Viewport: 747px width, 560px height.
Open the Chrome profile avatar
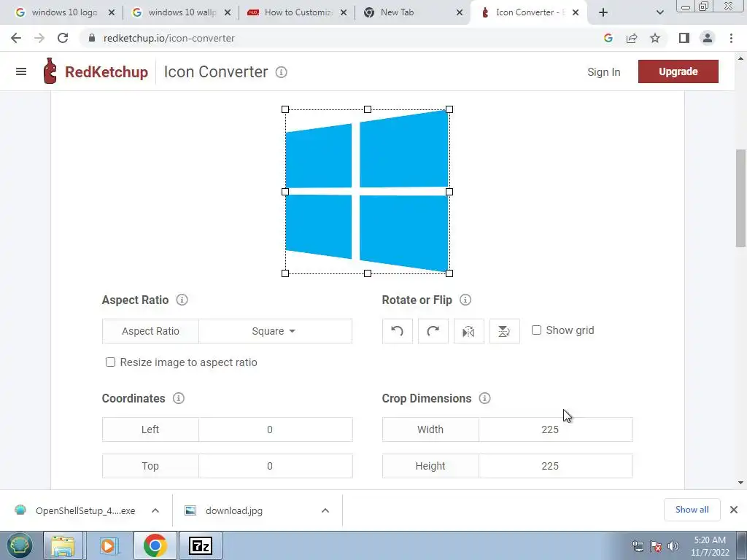[708, 38]
